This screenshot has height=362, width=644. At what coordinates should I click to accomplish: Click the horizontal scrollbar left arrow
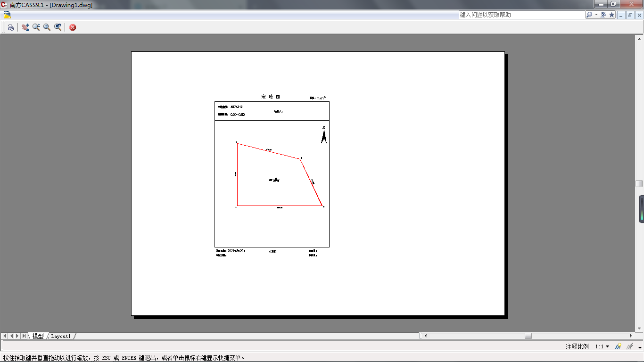coord(426,336)
